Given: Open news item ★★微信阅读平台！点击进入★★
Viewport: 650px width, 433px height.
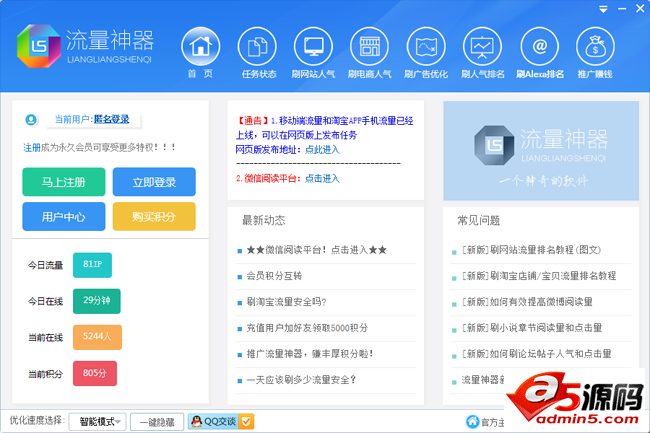Looking at the screenshot, I should [x=317, y=250].
